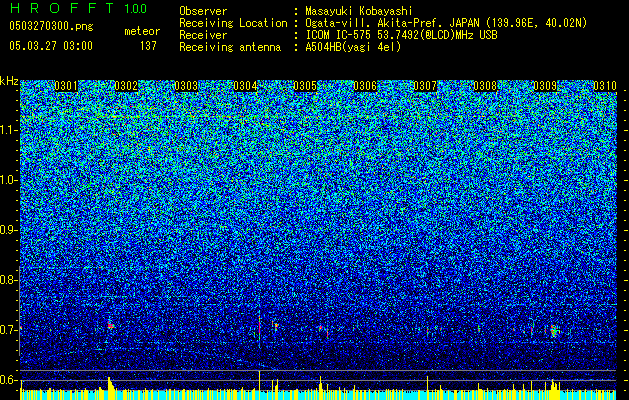This screenshot has width=629, height=400.
Task: Click the meteor label
Action: [x=142, y=31]
